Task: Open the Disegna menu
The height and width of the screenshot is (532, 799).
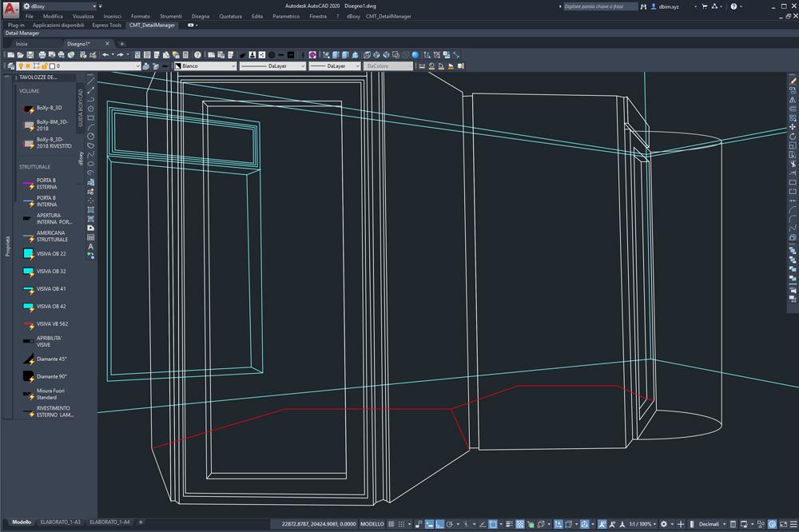Action: [x=201, y=16]
